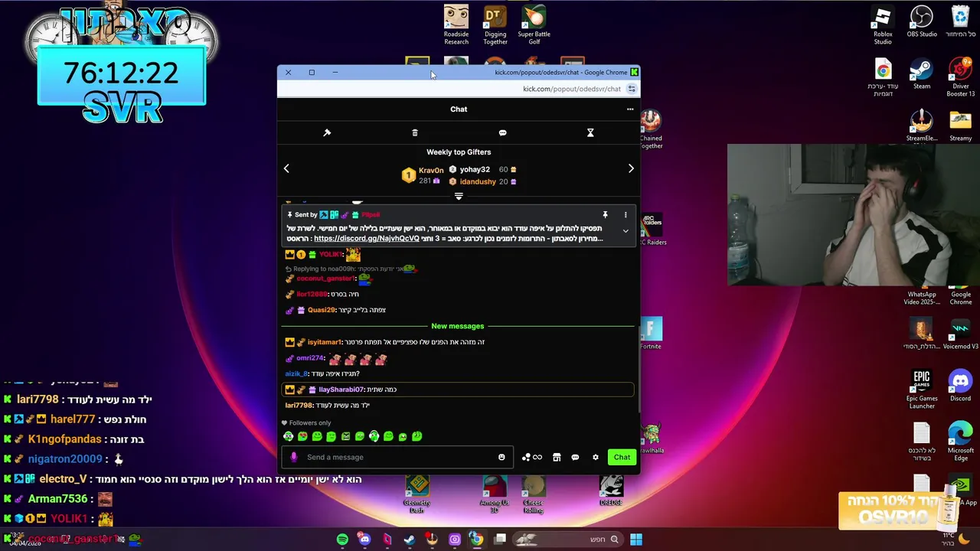Jump to New messages divider label
980x551 pixels.
coord(458,326)
